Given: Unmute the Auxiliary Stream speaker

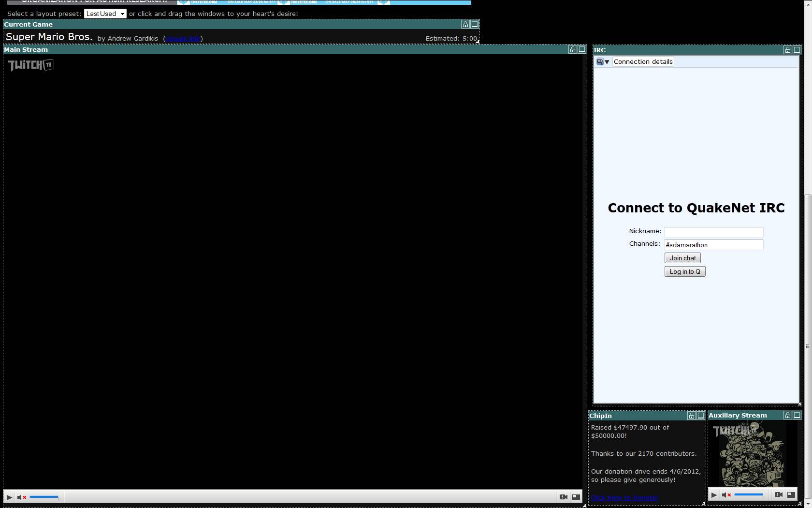Looking at the screenshot, I should point(726,495).
